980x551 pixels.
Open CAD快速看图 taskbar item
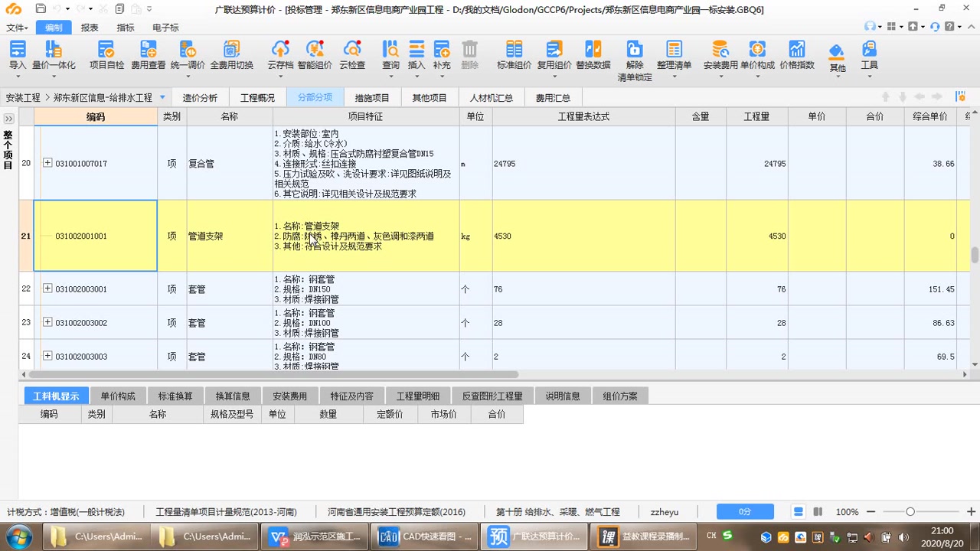tap(426, 536)
